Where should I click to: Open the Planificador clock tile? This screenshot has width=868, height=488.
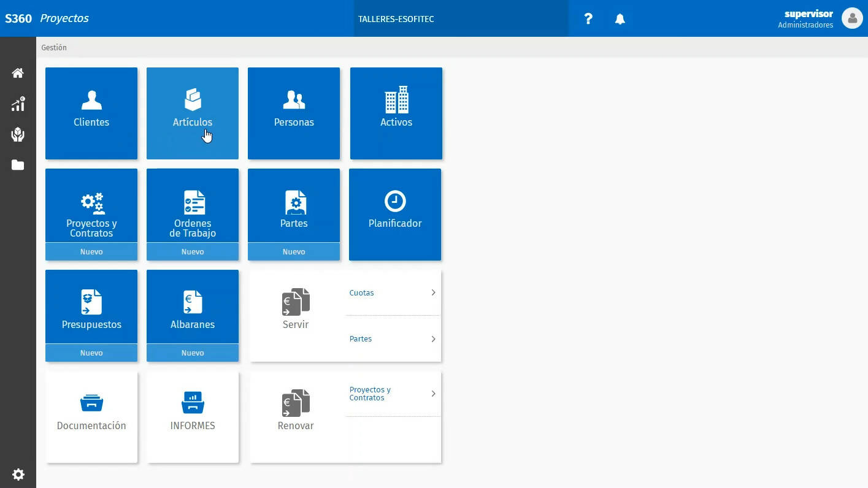pos(395,214)
